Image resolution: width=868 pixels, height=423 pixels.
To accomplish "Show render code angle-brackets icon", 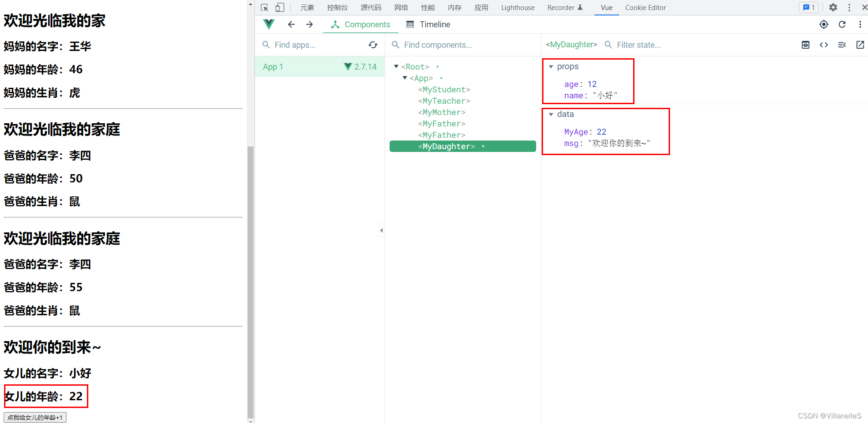I will click(x=824, y=45).
